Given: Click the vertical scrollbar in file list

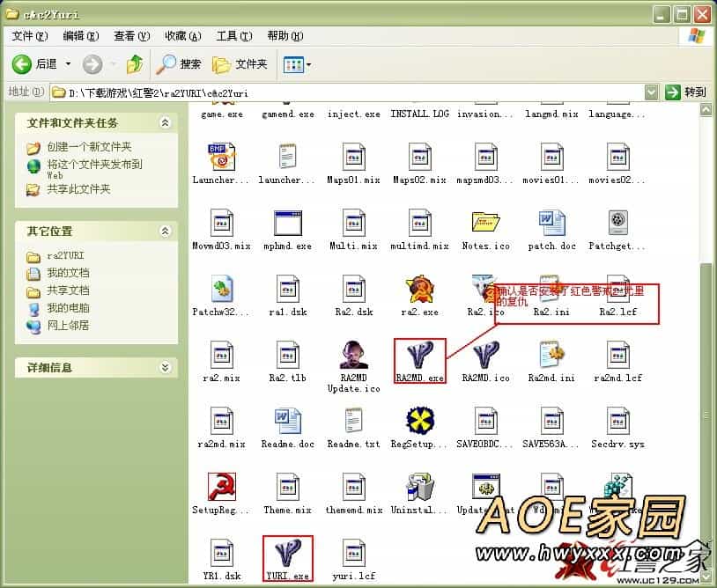Looking at the screenshot, I should 706,352.
